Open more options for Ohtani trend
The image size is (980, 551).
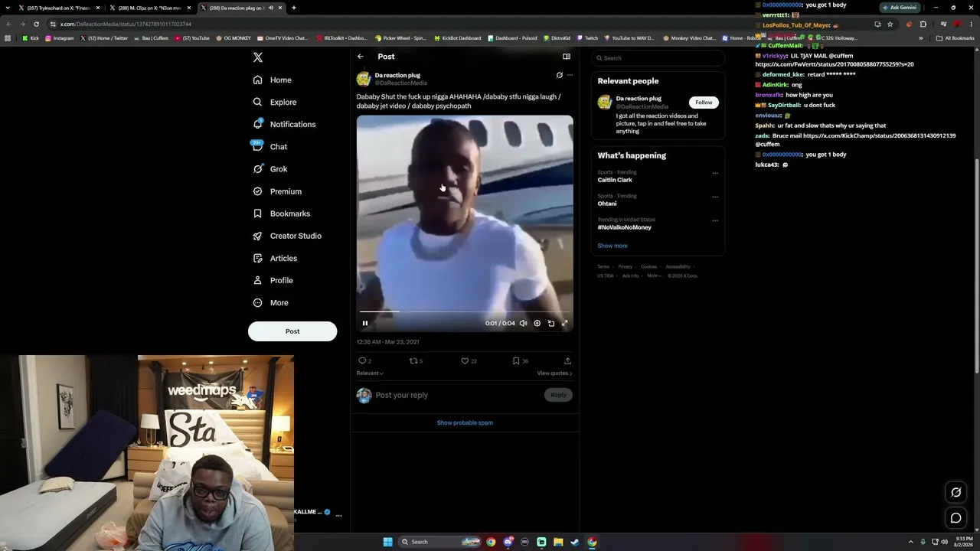(x=715, y=197)
